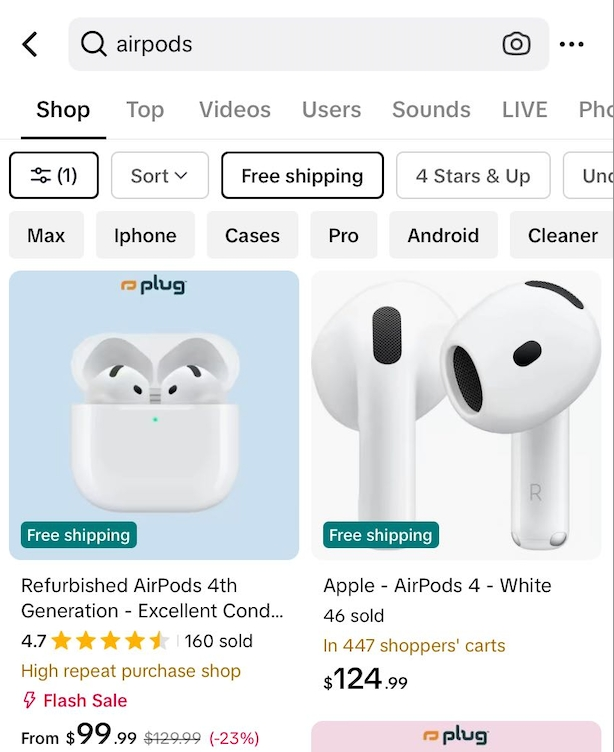Toggle the Free shipping filter

(302, 176)
